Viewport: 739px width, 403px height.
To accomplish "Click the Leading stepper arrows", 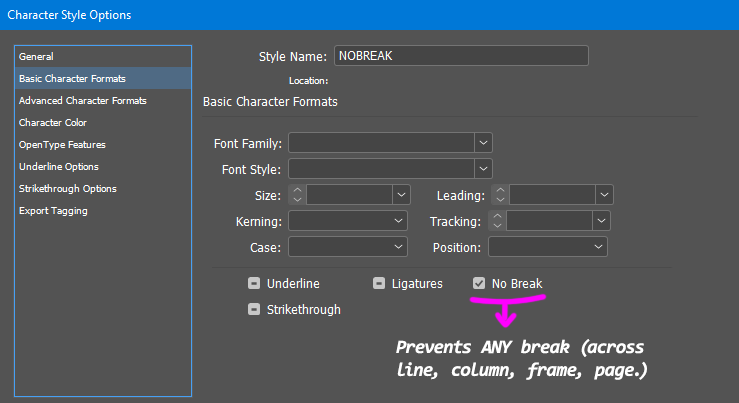I will (500, 195).
